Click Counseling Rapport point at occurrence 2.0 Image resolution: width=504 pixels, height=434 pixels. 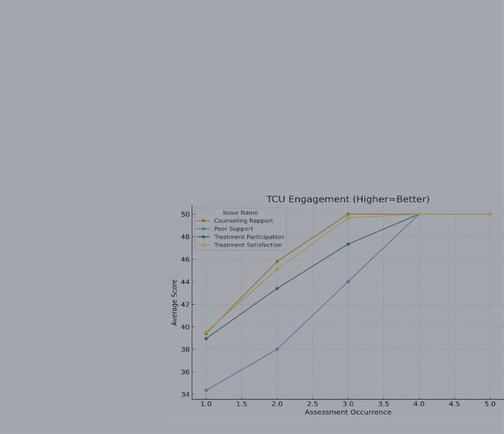(x=277, y=261)
